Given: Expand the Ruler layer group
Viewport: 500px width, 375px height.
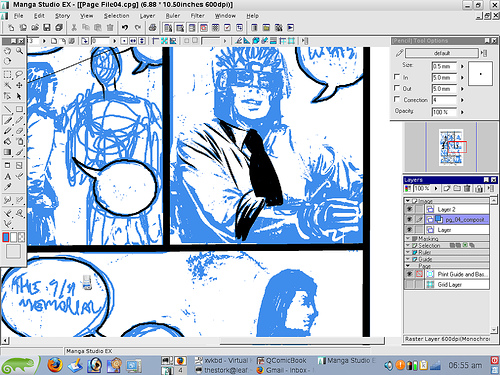Looking at the screenshot, I should pos(408,252).
